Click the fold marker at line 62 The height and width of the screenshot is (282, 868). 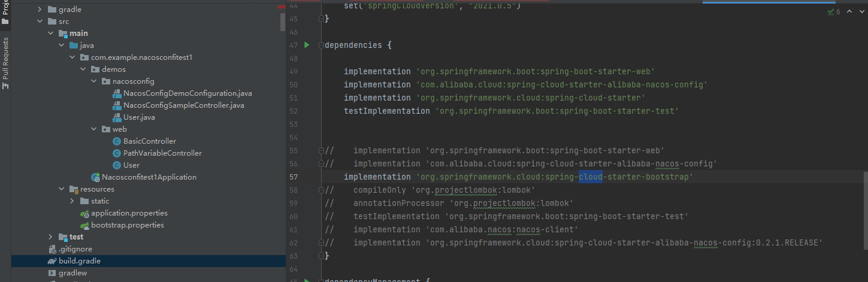(x=321, y=242)
